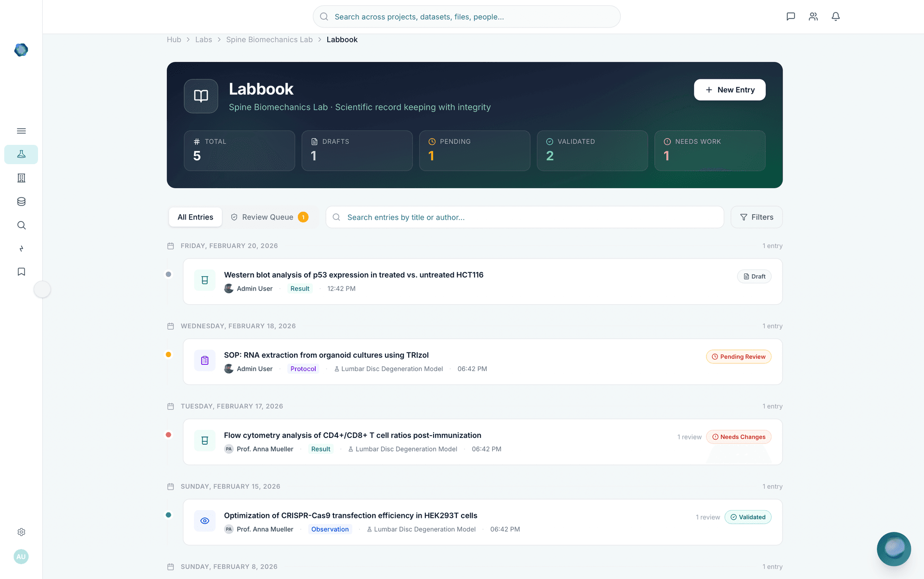The width and height of the screenshot is (924, 579).
Task: Go to Spine Biomechanics Lab breadcrumb
Action: coord(269,39)
